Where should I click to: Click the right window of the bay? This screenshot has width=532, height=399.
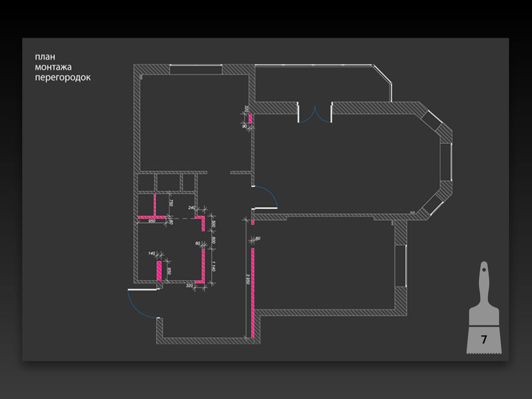pos(446,162)
